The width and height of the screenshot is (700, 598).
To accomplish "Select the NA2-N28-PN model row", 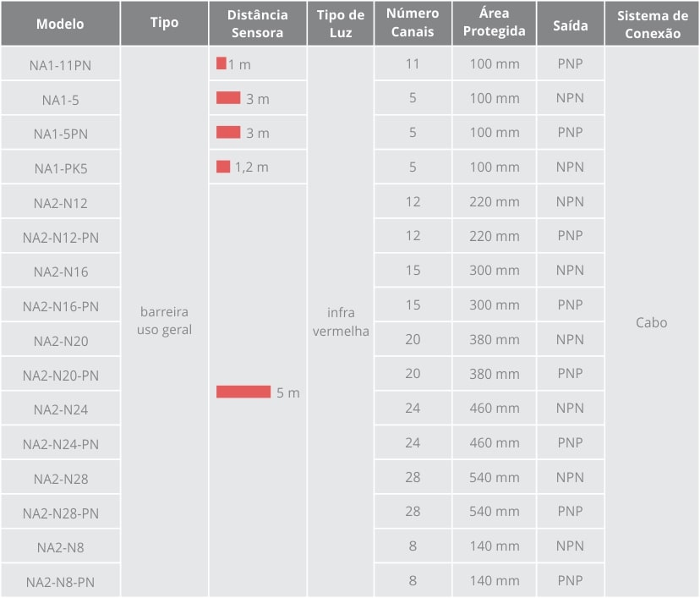I will (x=60, y=513).
